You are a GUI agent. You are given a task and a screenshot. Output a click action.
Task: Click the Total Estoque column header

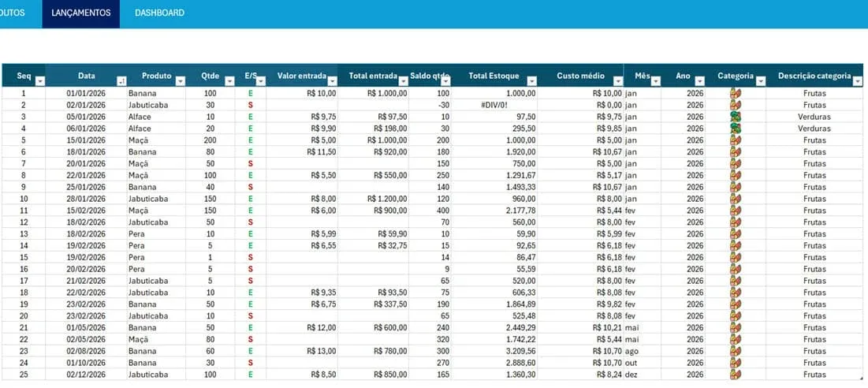494,76
